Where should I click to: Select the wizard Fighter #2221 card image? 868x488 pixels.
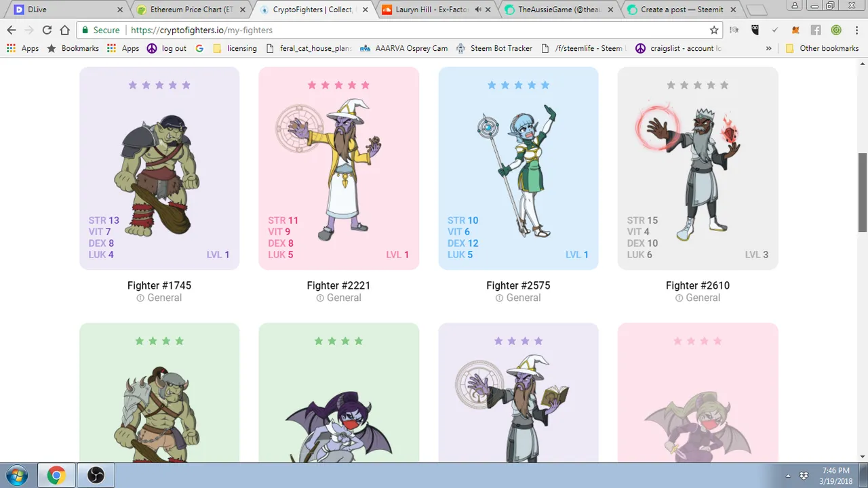[x=329, y=169]
